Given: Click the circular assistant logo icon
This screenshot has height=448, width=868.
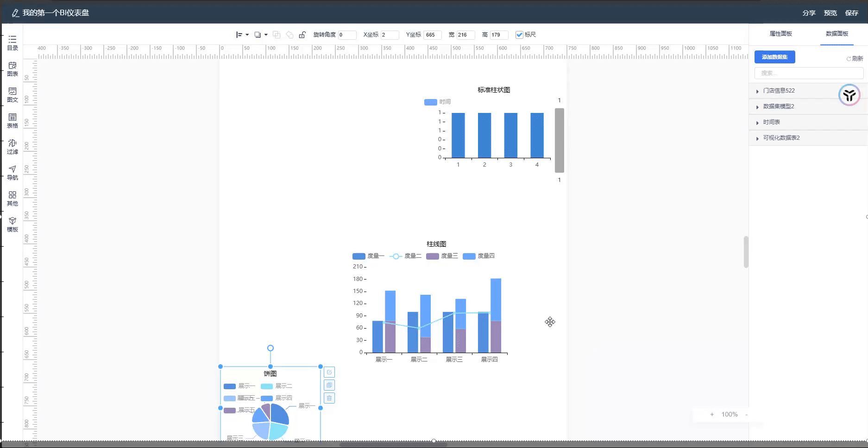Looking at the screenshot, I should point(849,95).
